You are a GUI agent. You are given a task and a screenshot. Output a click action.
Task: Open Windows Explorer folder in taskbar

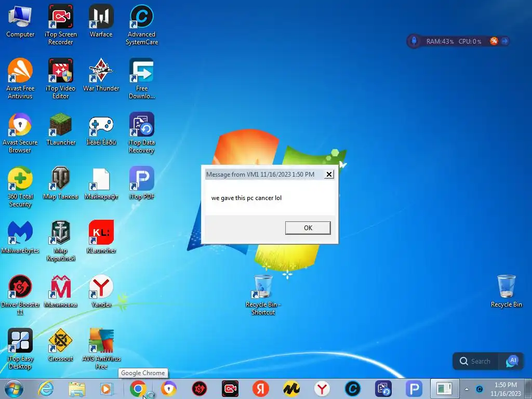tap(77, 389)
